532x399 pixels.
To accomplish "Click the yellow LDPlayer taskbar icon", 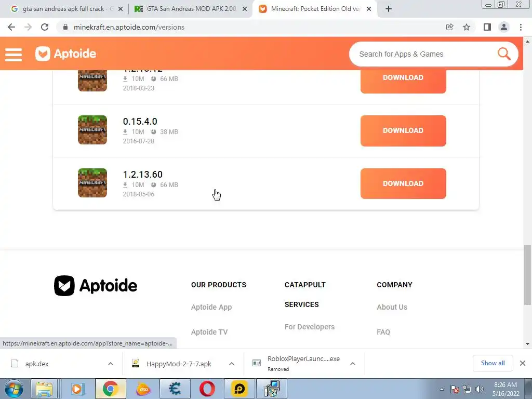I will coord(239,389).
